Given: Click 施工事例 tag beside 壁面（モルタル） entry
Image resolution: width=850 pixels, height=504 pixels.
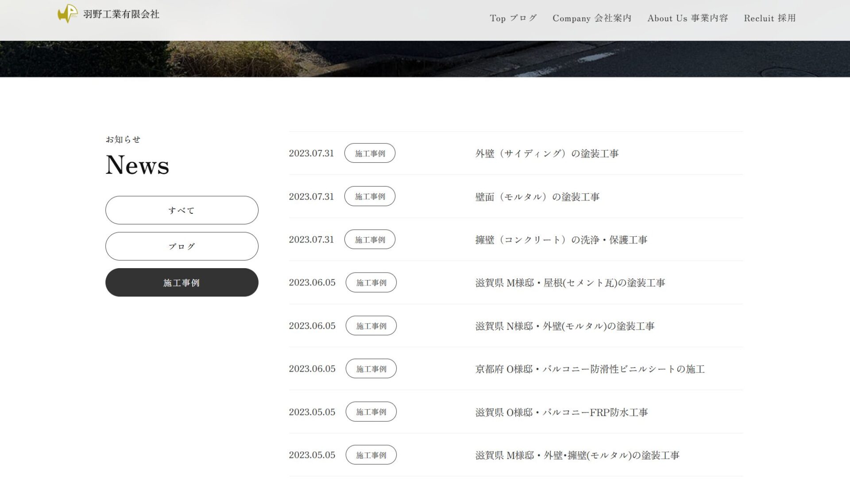Looking at the screenshot, I should [x=370, y=196].
